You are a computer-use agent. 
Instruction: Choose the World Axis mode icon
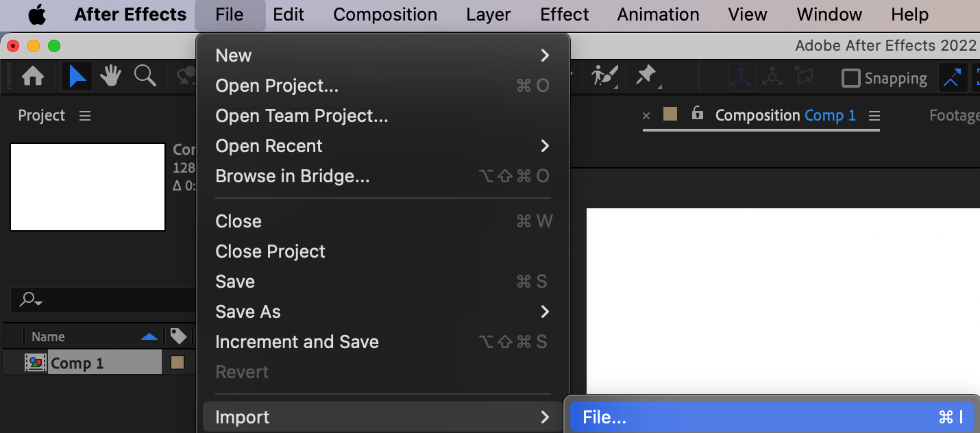[772, 77]
